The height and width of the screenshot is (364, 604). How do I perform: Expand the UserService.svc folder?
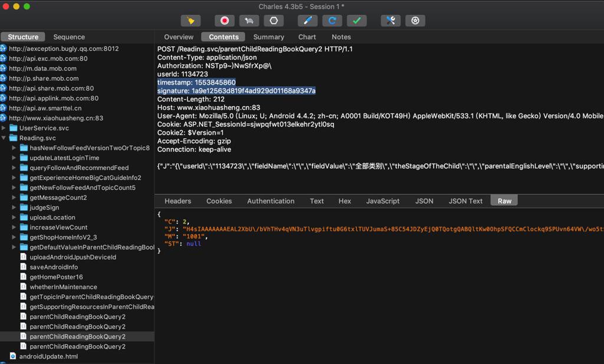click(x=4, y=128)
